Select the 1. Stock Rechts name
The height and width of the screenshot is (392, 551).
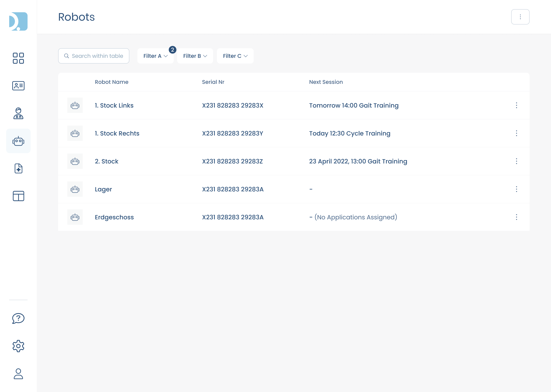click(x=117, y=133)
